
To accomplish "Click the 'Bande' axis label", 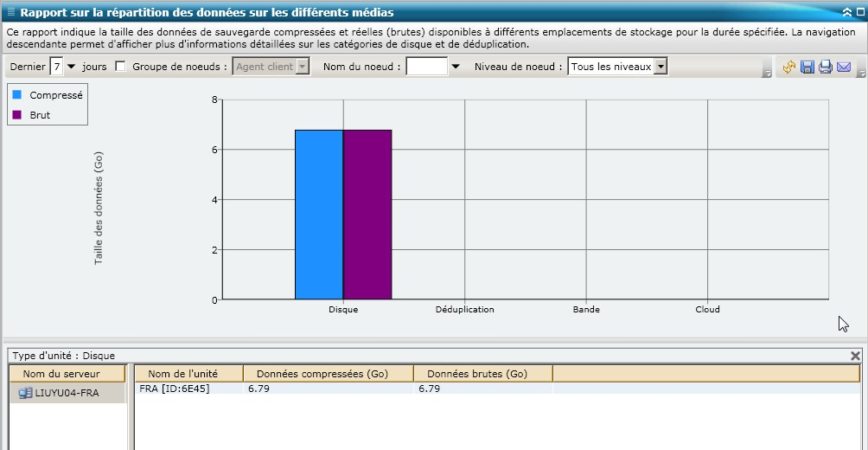I will pyautogui.click(x=586, y=309).
